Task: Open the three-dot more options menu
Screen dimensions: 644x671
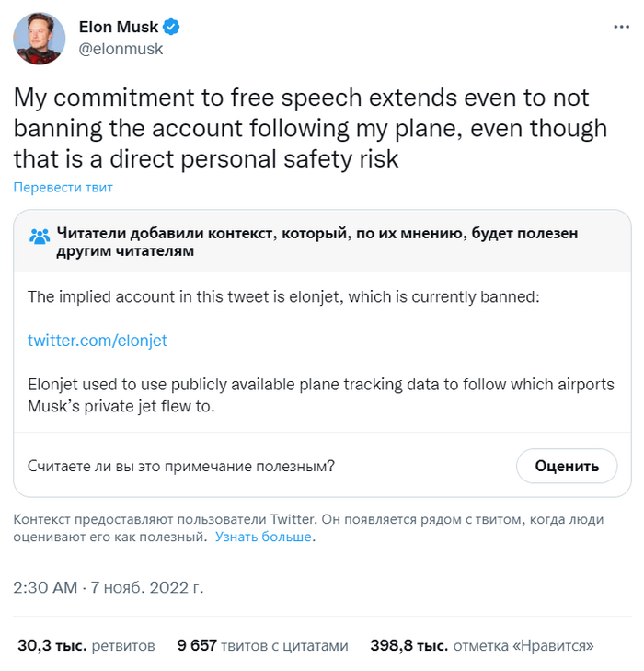Action: [621, 29]
